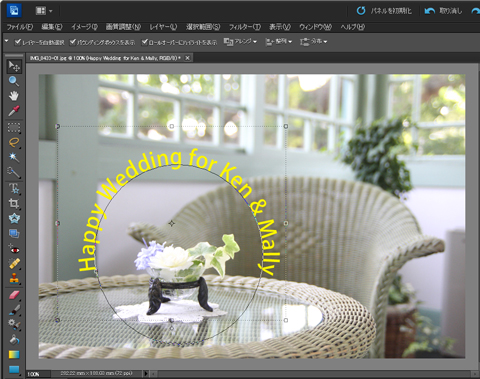Image resolution: width=480 pixels, height=379 pixels.
Task: Open the アレンジ dropdown
Action: tap(240, 42)
